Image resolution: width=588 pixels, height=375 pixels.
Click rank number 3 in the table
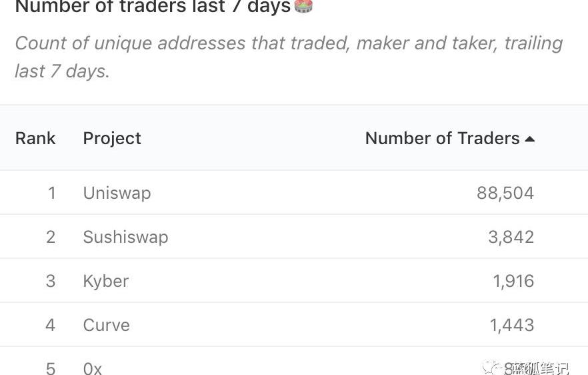[51, 281]
